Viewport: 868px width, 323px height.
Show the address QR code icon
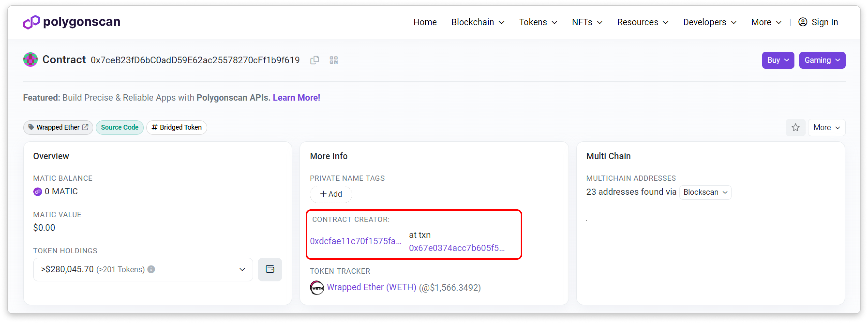point(334,60)
